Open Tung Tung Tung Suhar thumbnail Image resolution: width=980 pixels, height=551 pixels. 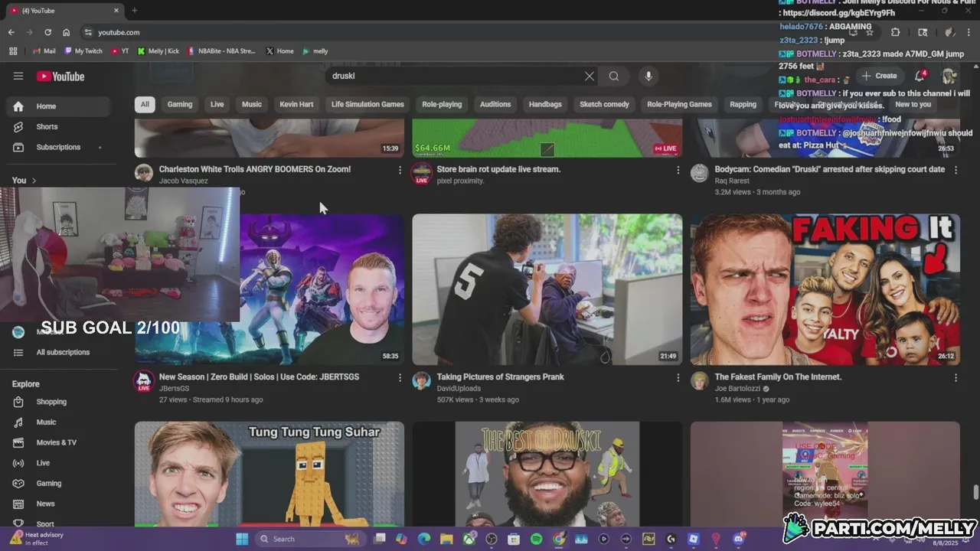[269, 474]
